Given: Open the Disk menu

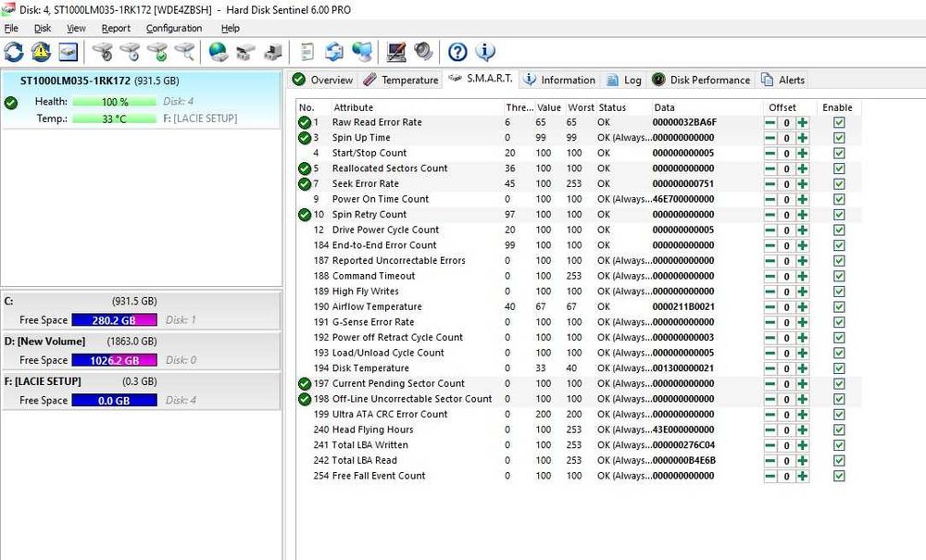Looking at the screenshot, I should pos(43,29).
